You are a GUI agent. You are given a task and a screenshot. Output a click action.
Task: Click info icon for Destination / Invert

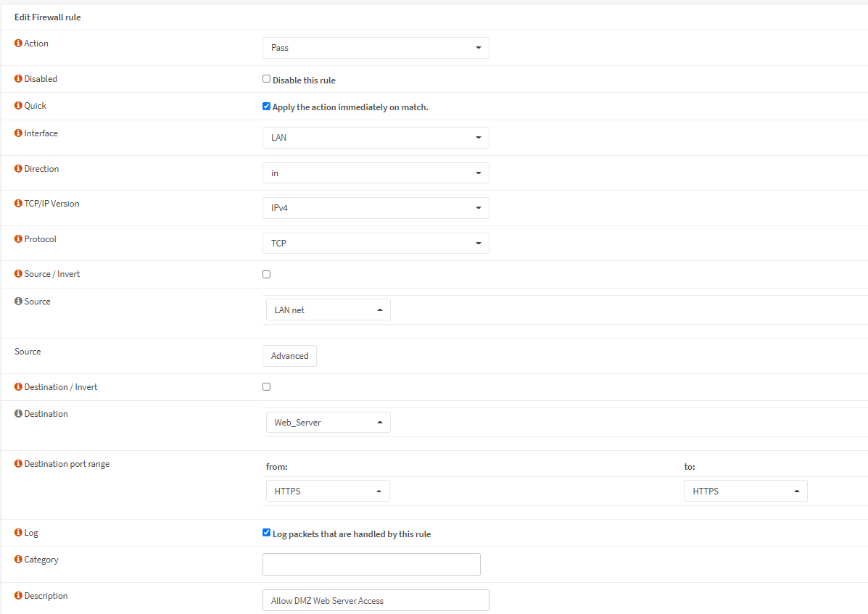click(18, 386)
